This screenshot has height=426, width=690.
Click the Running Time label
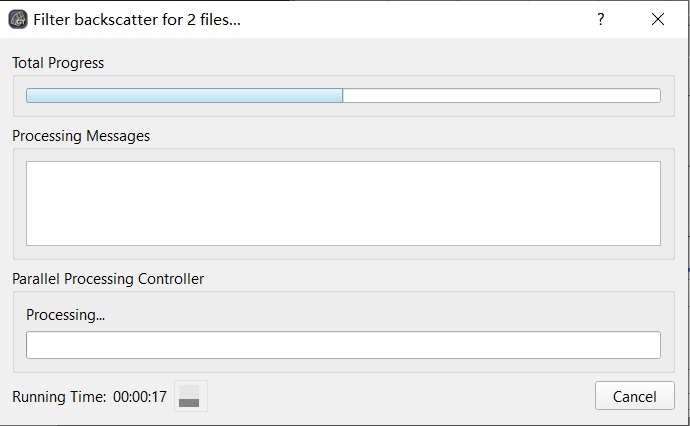point(59,397)
